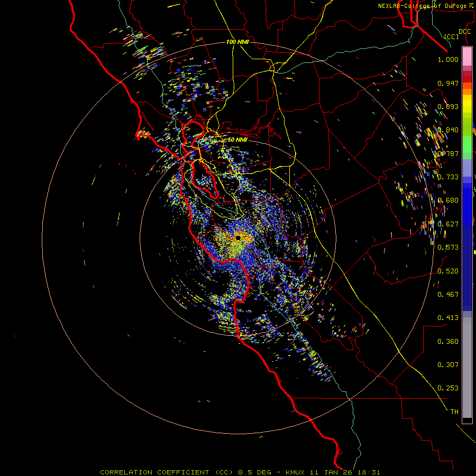Select the 0.360 legend value
The width and height of the screenshot is (476, 476).
pos(448,342)
